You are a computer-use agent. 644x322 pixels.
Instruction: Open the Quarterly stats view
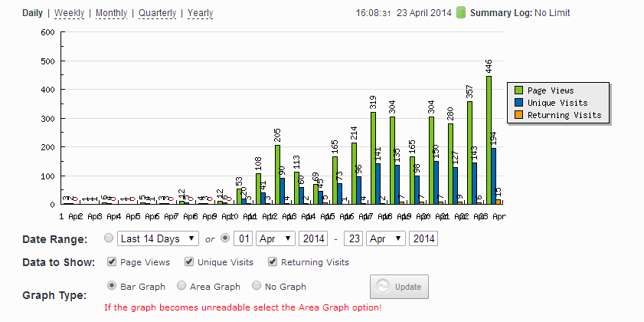click(157, 13)
